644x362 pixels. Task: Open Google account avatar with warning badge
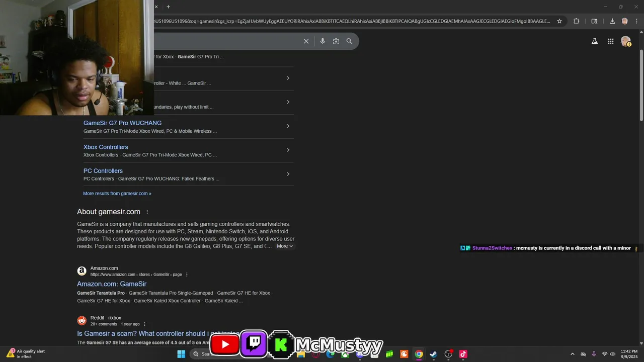[x=626, y=41]
